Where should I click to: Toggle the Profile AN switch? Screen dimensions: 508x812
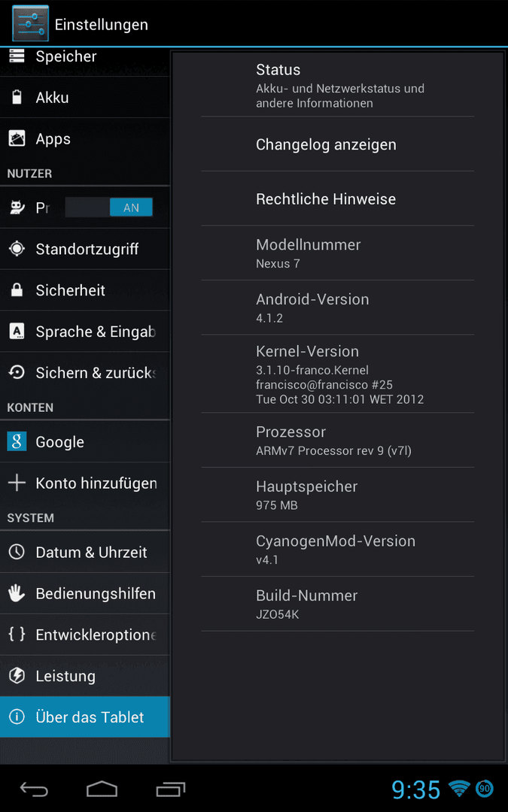tap(109, 208)
